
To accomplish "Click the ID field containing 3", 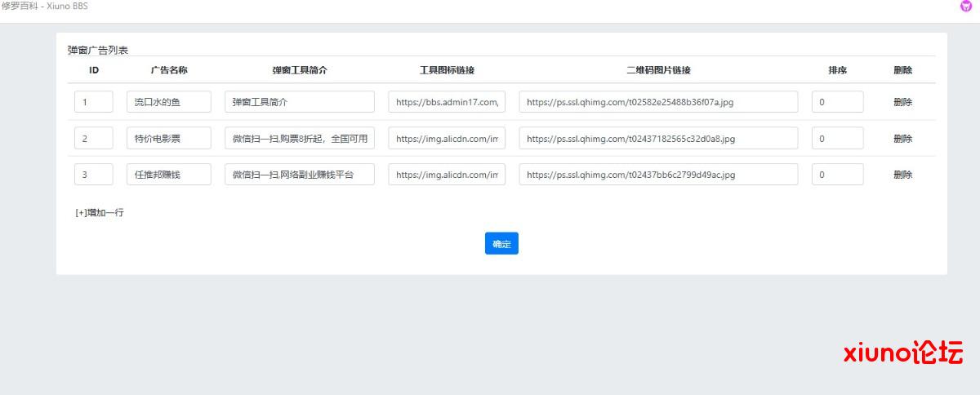I will click(x=94, y=175).
